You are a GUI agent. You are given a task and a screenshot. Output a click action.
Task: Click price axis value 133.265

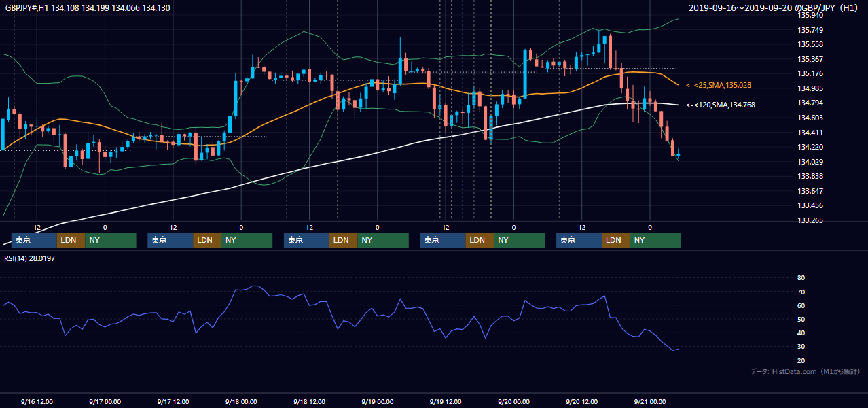(810, 220)
